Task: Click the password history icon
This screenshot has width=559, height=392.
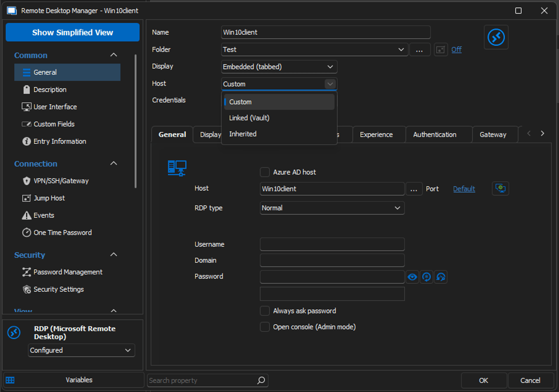Action: (x=441, y=277)
